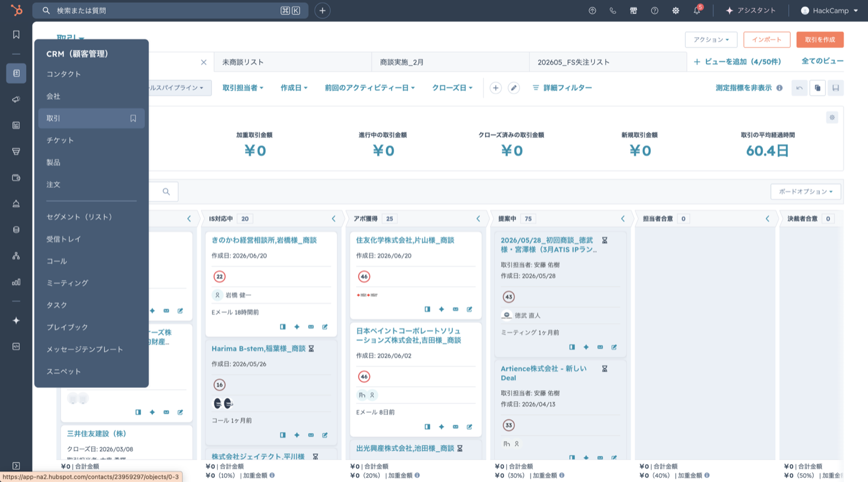Open the クローズ日 filter dropdown
Screen dimensions: 868x482
(x=452, y=88)
